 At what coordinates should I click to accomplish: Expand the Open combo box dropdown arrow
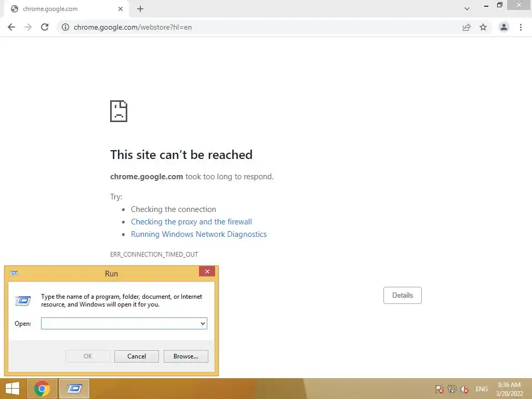(x=203, y=323)
